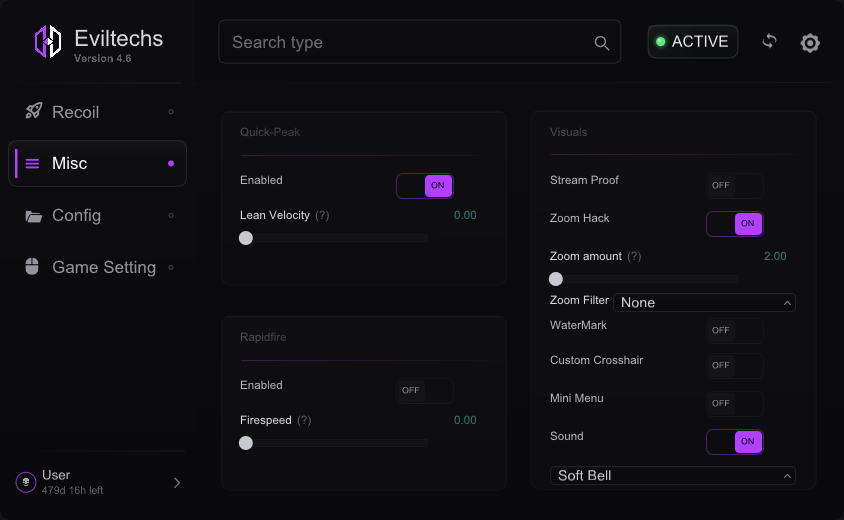Click the Config folder icon
This screenshot has height=520, width=844.
(33, 216)
